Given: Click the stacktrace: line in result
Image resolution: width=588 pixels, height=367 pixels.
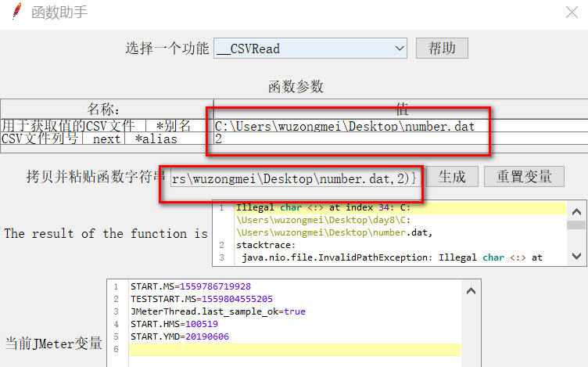Looking at the screenshot, I should pyautogui.click(x=266, y=245).
